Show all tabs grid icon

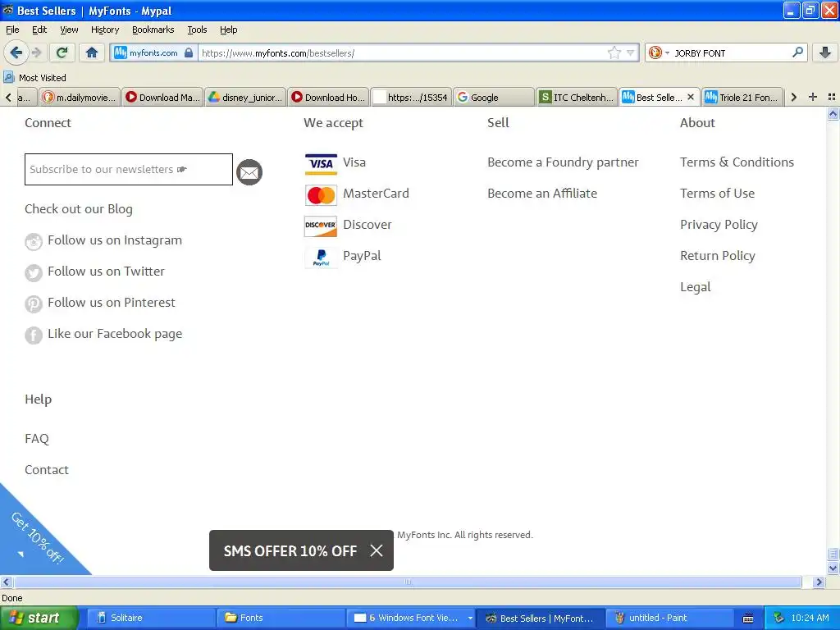(x=832, y=97)
